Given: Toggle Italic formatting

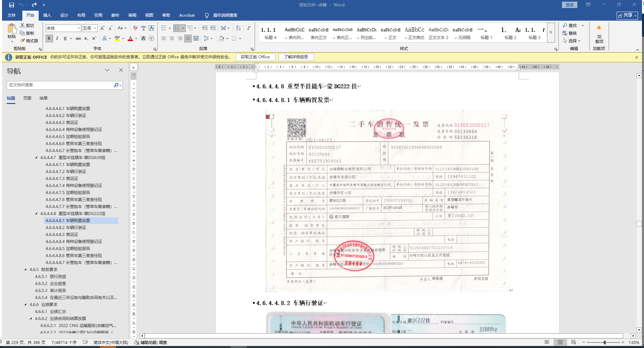Looking at the screenshot, I should 57,39.
